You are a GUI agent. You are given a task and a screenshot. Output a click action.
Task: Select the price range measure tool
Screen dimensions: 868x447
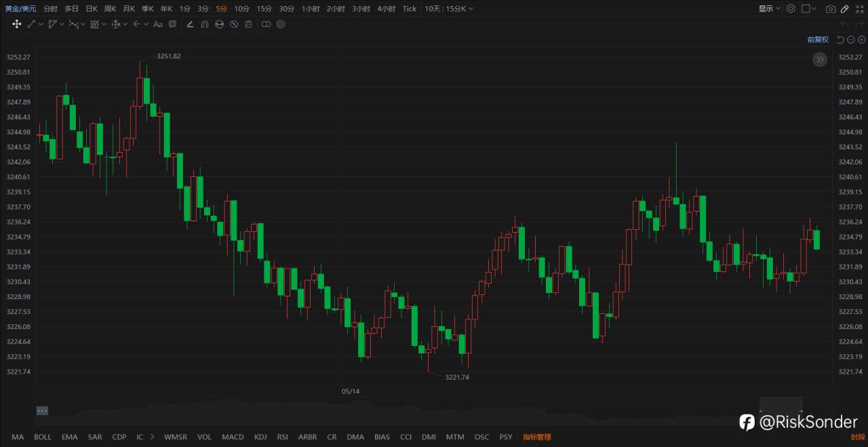tap(115, 24)
